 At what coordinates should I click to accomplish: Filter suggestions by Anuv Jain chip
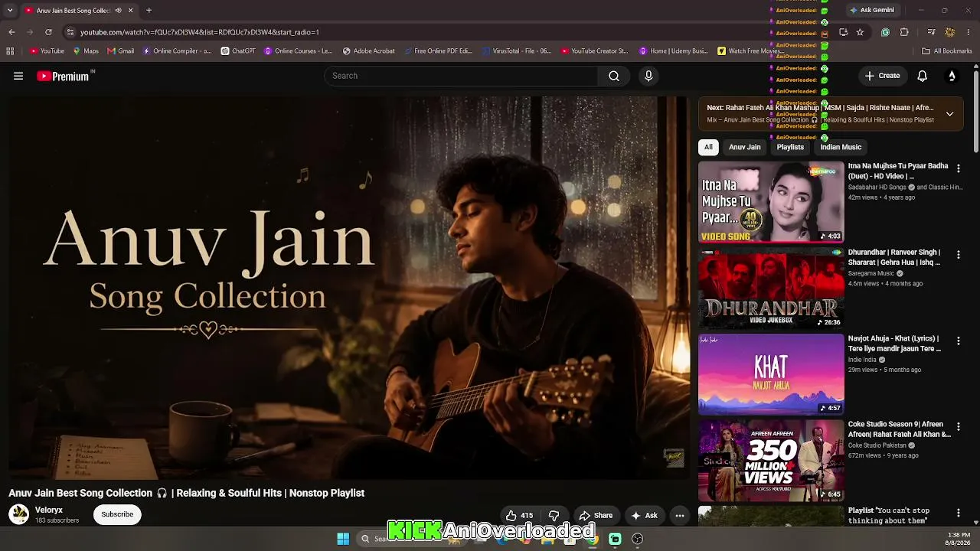[745, 147]
